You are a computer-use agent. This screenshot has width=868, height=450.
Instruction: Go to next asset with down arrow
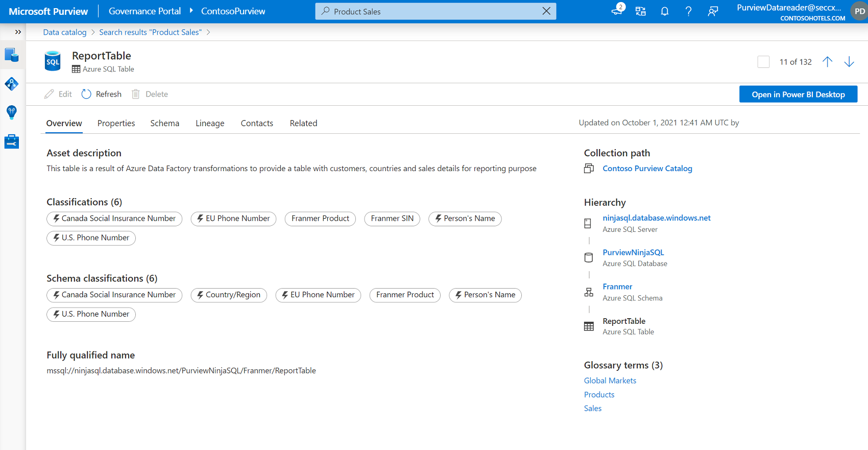point(849,62)
